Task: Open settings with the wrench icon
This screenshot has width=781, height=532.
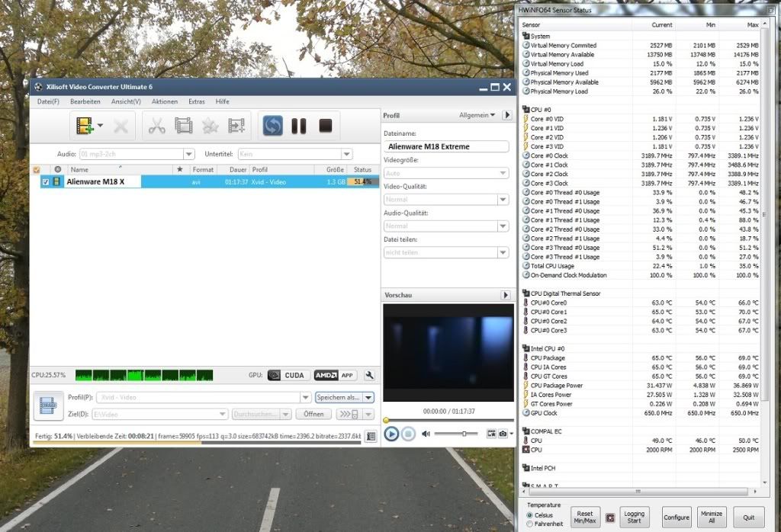Action: click(370, 375)
